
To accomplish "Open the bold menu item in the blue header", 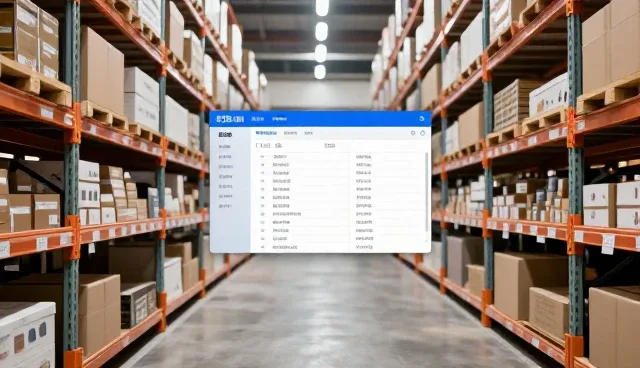I will pos(280,119).
